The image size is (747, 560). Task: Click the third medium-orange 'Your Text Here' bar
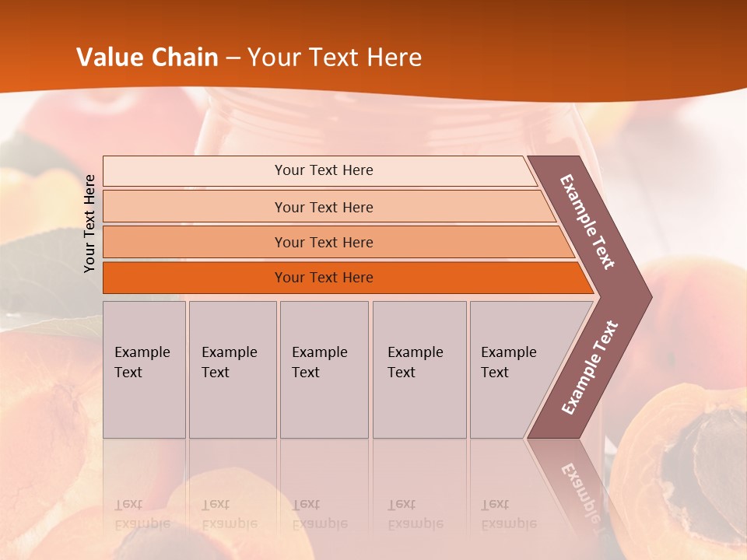point(323,242)
